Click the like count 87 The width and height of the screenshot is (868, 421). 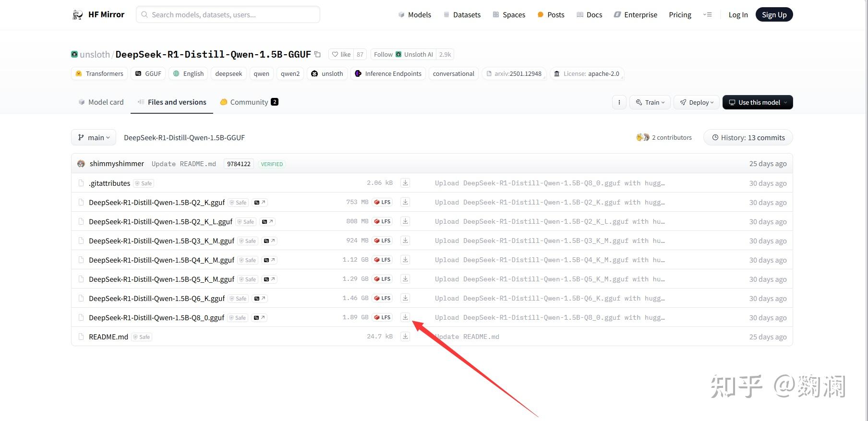360,54
